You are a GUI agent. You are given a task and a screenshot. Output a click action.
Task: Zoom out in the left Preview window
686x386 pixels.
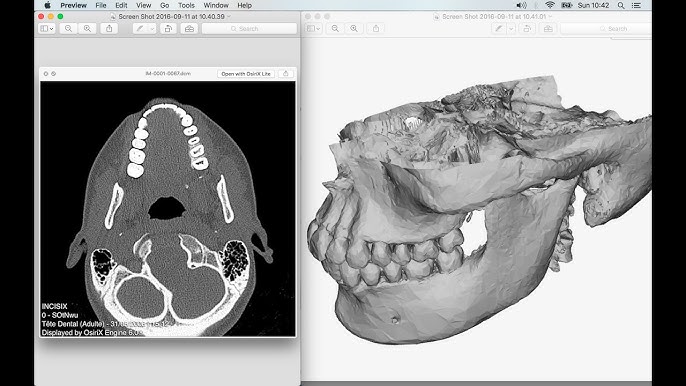click(68, 28)
